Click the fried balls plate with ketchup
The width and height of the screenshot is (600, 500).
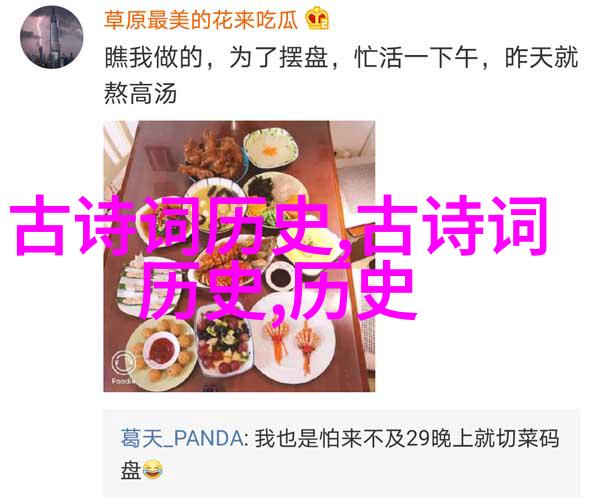coord(162,351)
